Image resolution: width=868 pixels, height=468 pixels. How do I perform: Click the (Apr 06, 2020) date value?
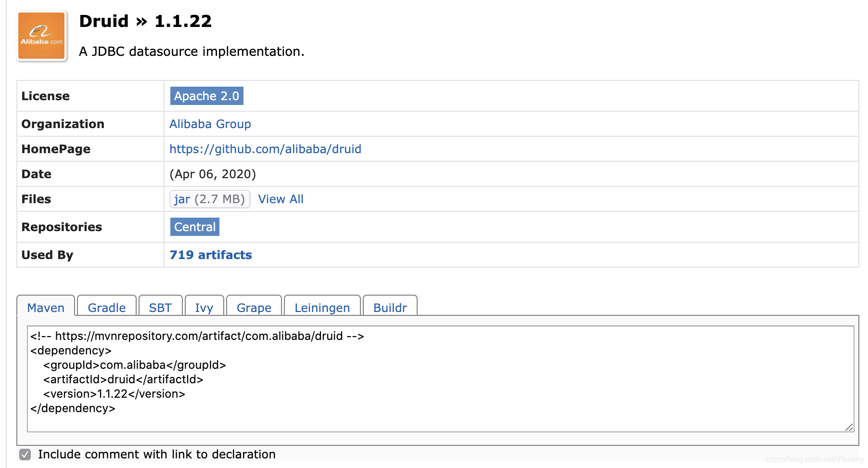pyautogui.click(x=213, y=174)
